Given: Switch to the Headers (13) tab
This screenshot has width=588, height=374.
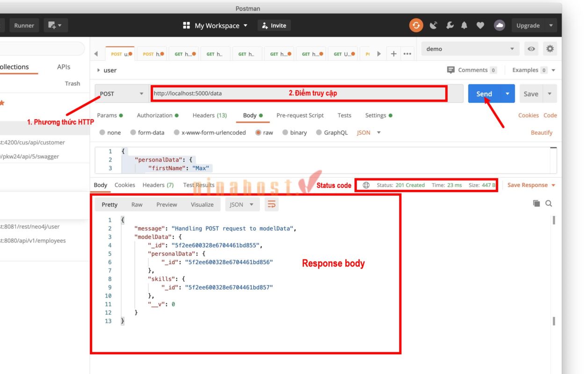Looking at the screenshot, I should [x=210, y=115].
